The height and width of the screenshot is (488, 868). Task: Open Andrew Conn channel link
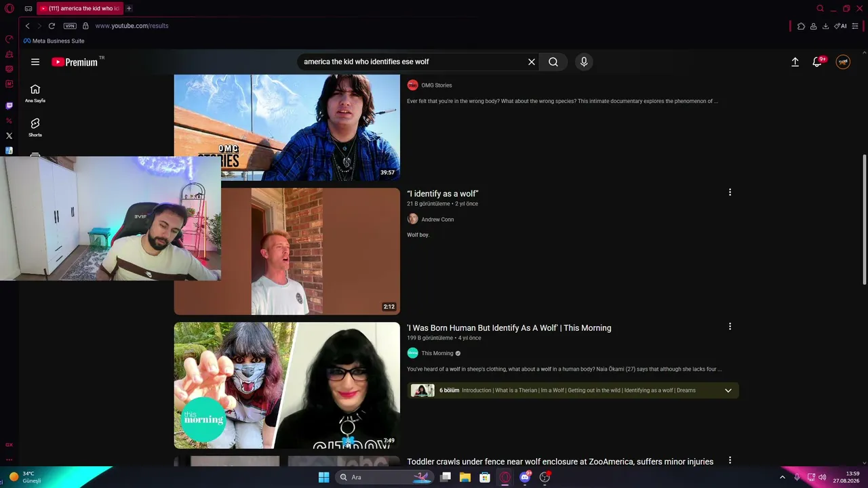[x=437, y=220]
